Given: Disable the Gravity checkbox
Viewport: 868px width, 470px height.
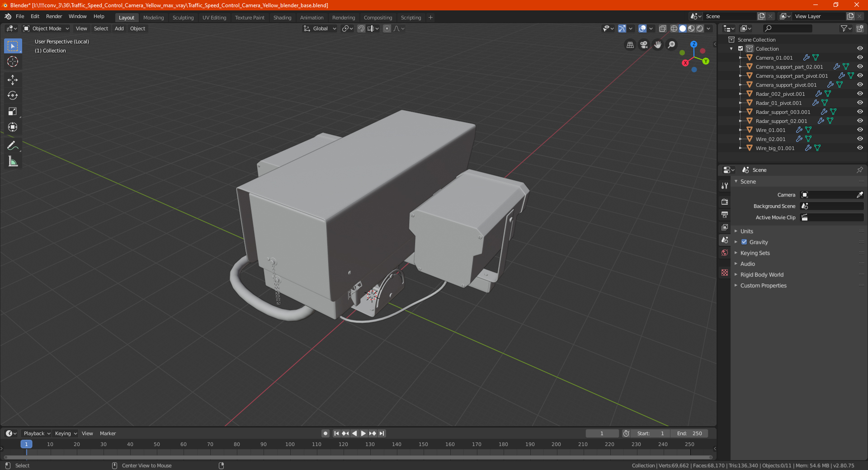Looking at the screenshot, I should click(x=744, y=242).
